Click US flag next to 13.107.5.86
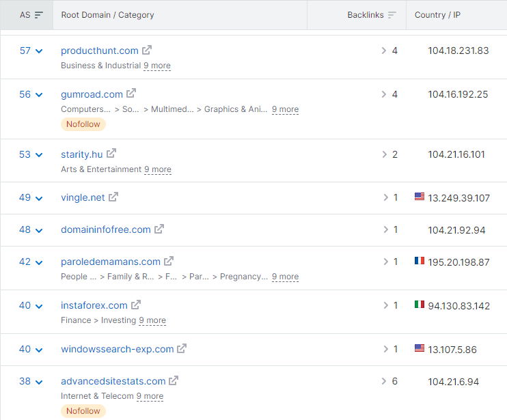Image resolution: width=507 pixels, height=420 pixels. 420,348
